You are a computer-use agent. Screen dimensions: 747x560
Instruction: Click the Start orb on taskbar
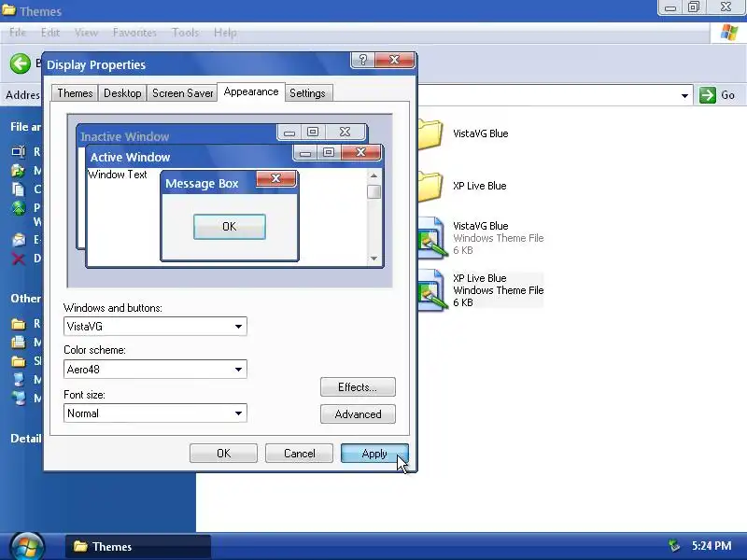click(x=27, y=546)
